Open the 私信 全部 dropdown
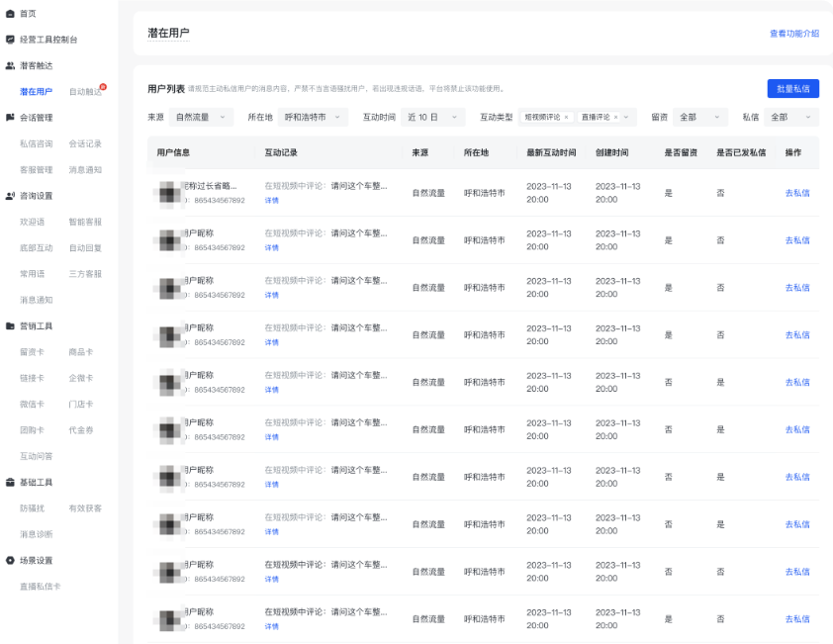Screen dimensions: 833x644 791,117
